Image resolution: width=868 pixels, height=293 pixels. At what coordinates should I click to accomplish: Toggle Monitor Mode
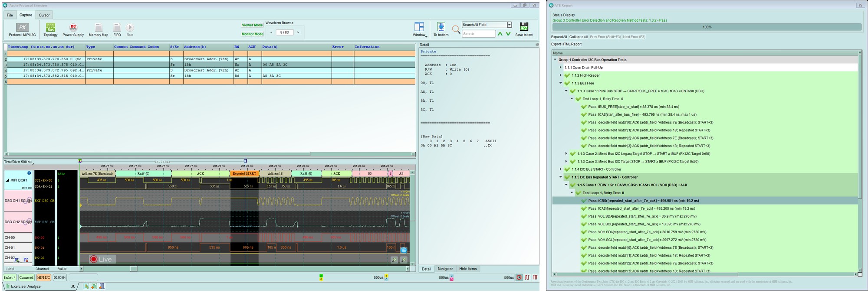click(253, 34)
